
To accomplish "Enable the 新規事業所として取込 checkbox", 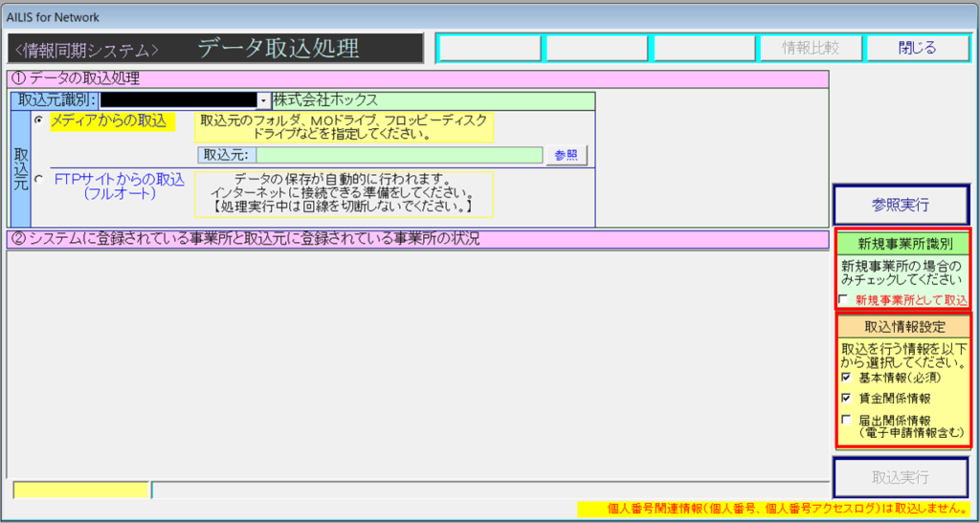I will point(843,300).
